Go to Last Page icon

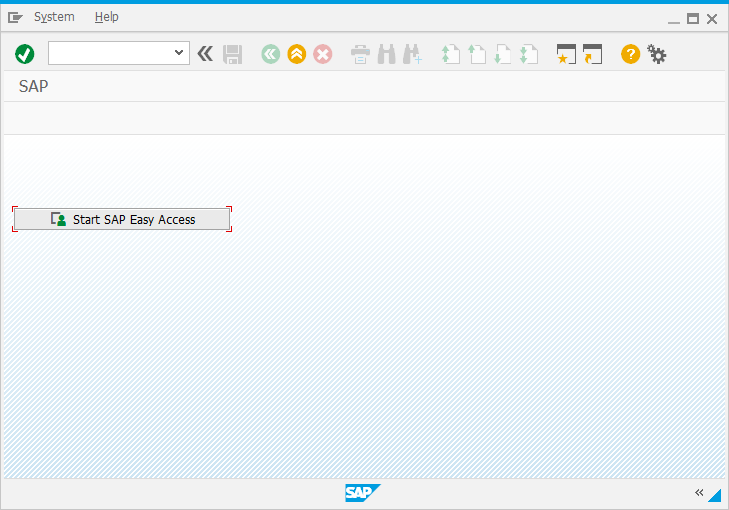(x=529, y=54)
